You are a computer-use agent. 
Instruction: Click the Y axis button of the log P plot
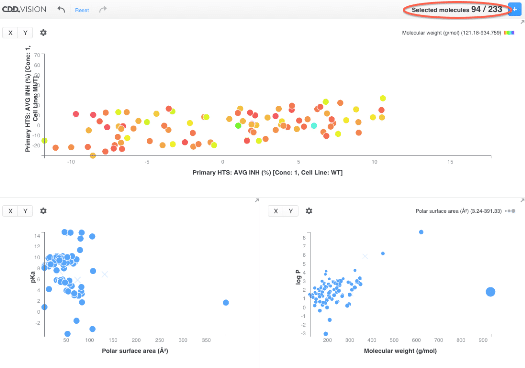(291, 211)
